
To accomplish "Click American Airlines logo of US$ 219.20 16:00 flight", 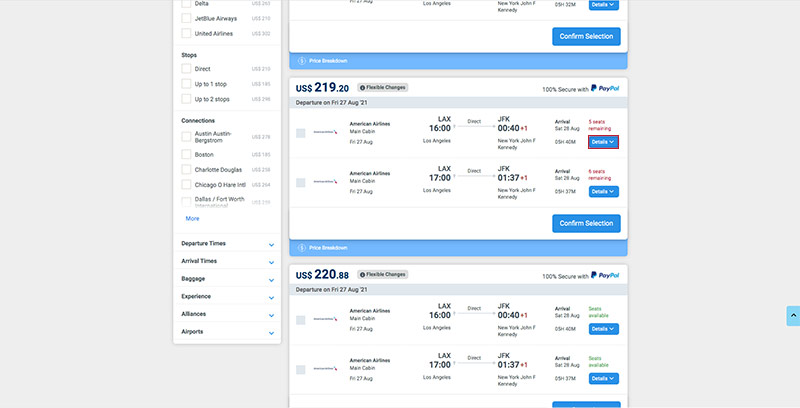I will (325, 132).
